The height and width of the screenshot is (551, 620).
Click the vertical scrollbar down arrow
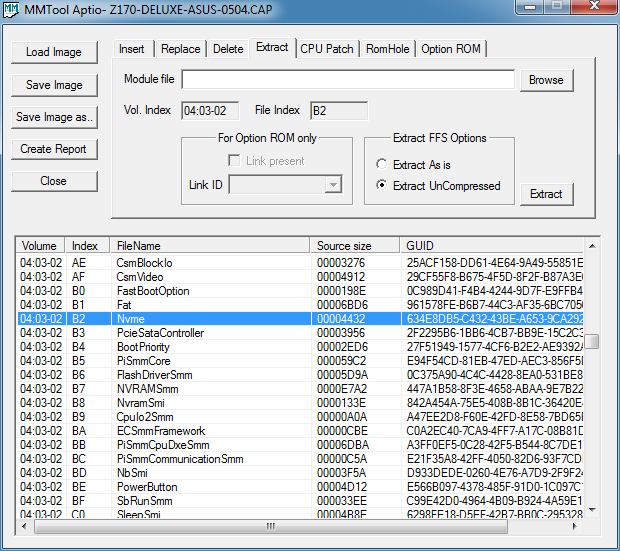pos(592,510)
